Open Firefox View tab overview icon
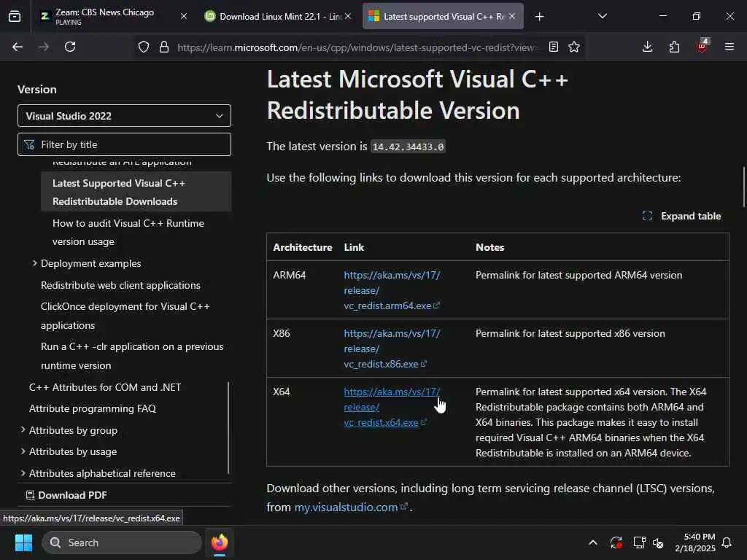Image resolution: width=747 pixels, height=560 pixels. pos(15,17)
